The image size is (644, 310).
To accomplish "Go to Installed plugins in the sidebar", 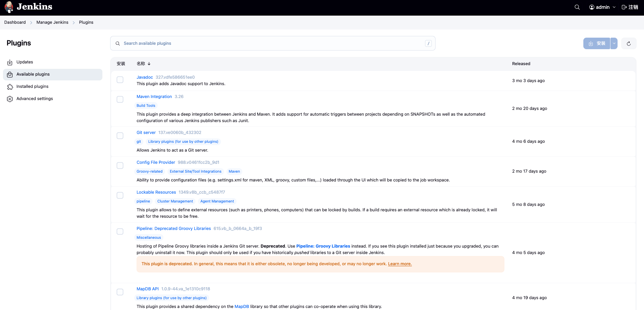I will 53,86.
